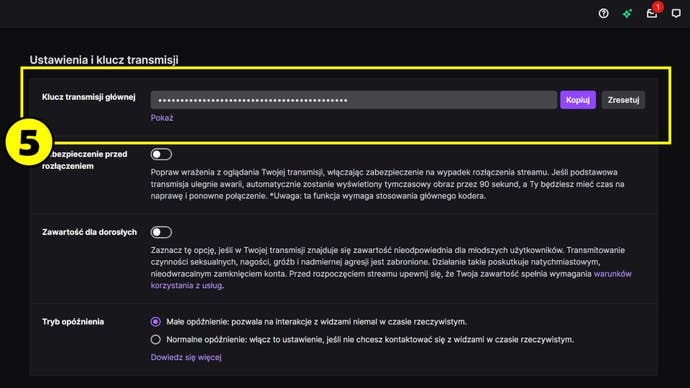Toggle disconnect protection switch

pos(161,154)
